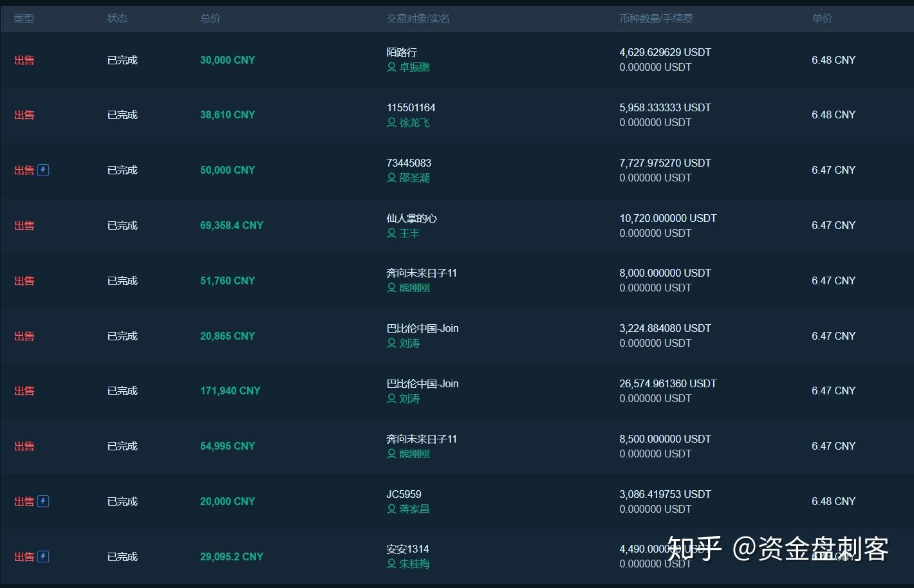Click the person icon beside 王丰
The image size is (914, 588).
(x=391, y=233)
